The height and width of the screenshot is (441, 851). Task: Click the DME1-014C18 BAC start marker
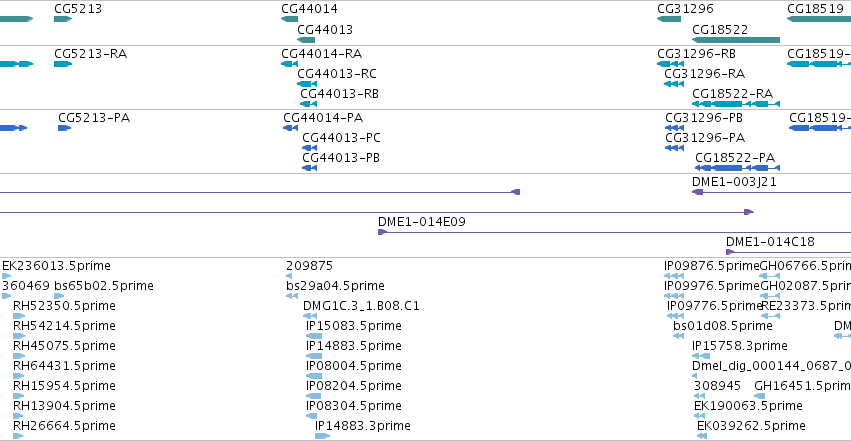click(731, 252)
